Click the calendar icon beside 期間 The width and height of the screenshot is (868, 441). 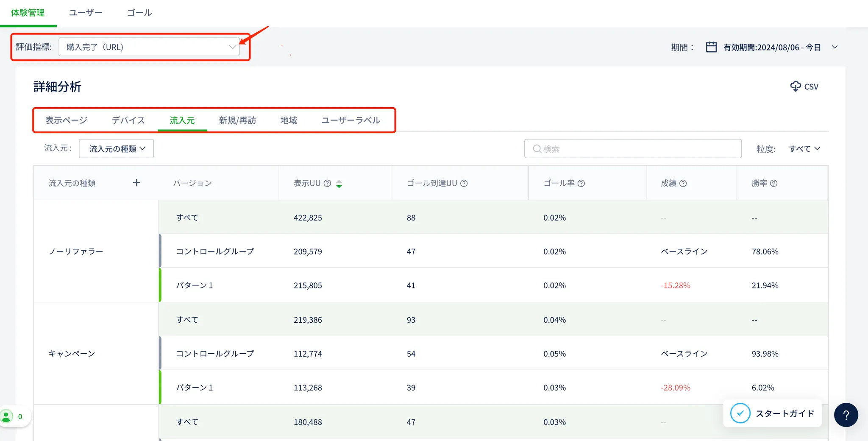click(711, 47)
